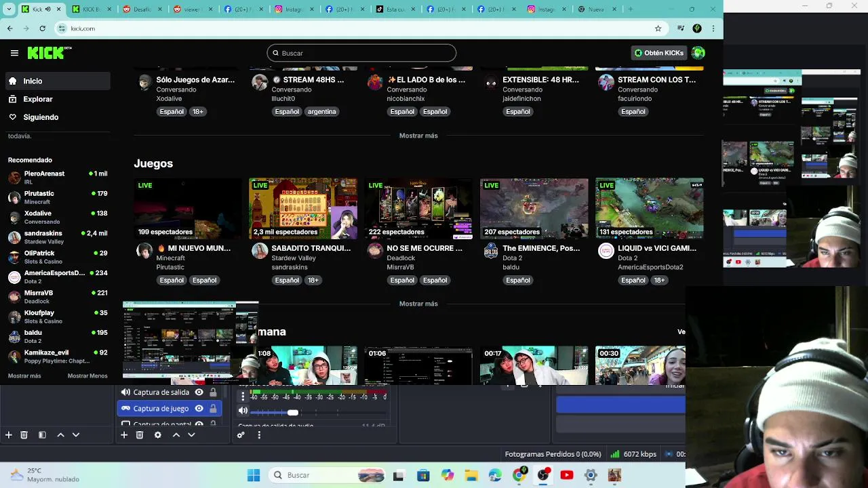The height and width of the screenshot is (488, 868).
Task: Move selected source up
Action: [176, 435]
